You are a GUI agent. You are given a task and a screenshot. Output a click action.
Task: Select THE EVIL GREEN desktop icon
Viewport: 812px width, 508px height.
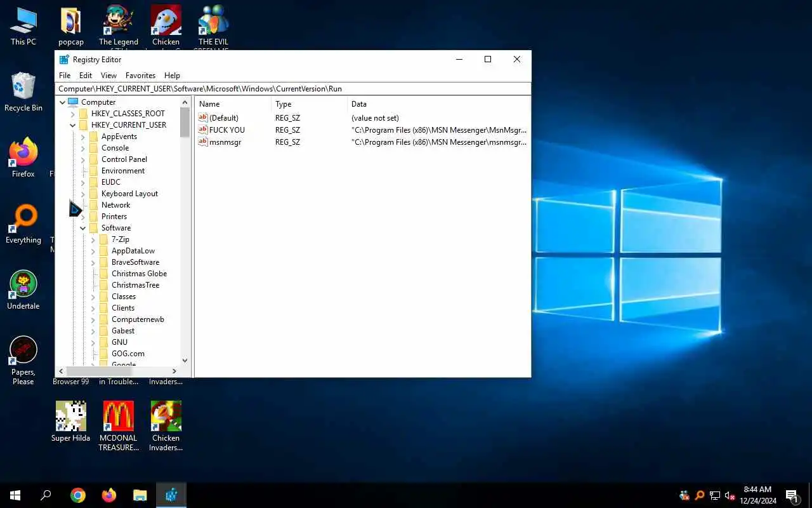[x=213, y=25]
